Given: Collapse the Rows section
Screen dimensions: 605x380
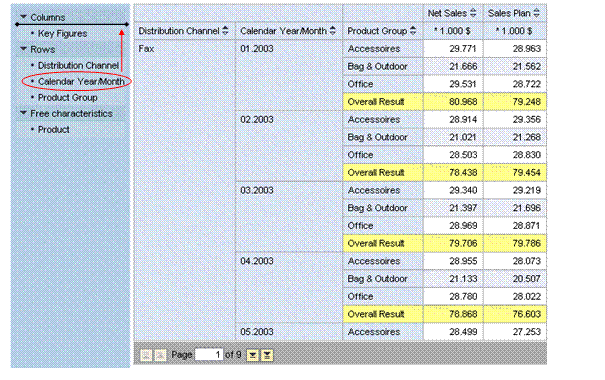Looking at the screenshot, I should point(24,49).
